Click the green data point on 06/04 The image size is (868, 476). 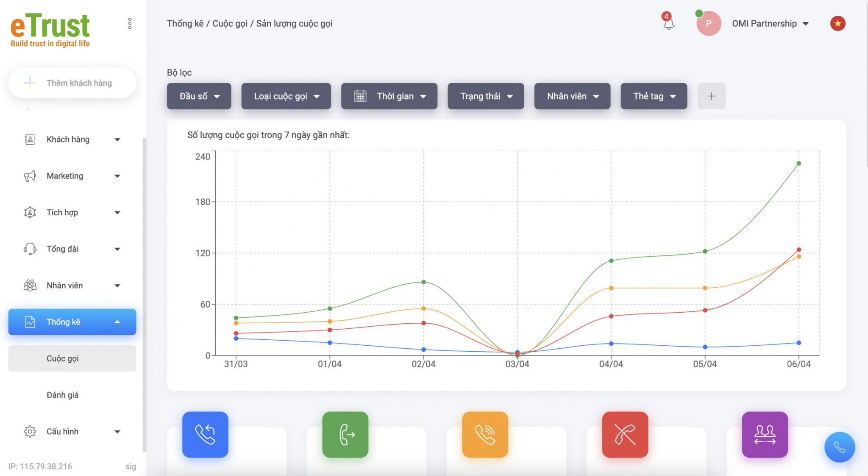(x=798, y=163)
